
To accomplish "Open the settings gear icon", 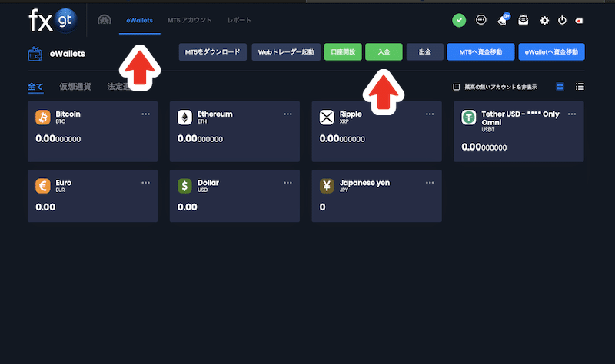I will 544,21.
